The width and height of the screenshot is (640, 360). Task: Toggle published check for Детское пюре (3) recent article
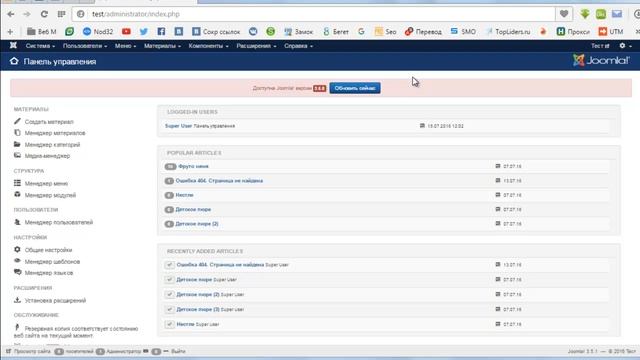[169, 309]
